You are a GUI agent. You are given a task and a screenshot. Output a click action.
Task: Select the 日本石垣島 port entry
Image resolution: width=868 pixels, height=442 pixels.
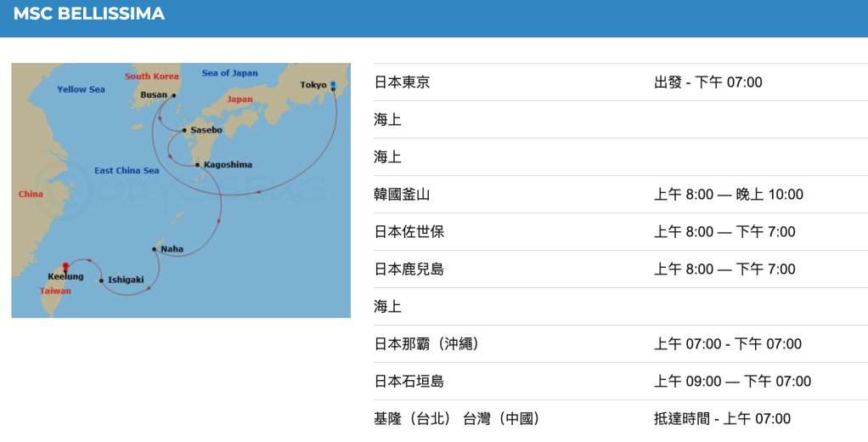(409, 382)
